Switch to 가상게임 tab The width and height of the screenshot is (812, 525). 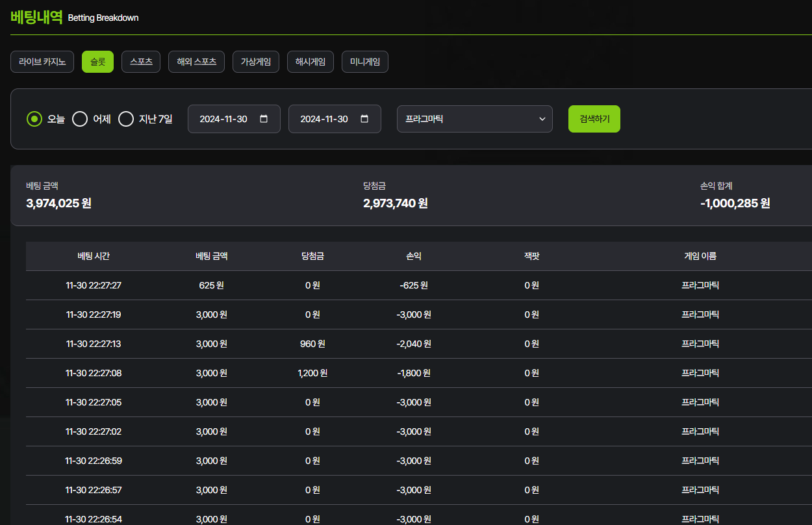click(256, 62)
